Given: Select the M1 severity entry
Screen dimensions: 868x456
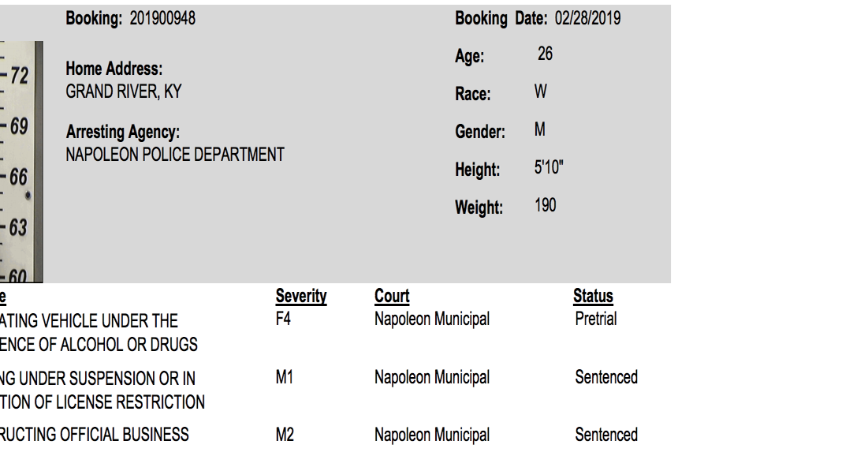Looking at the screenshot, I should pos(284,377).
